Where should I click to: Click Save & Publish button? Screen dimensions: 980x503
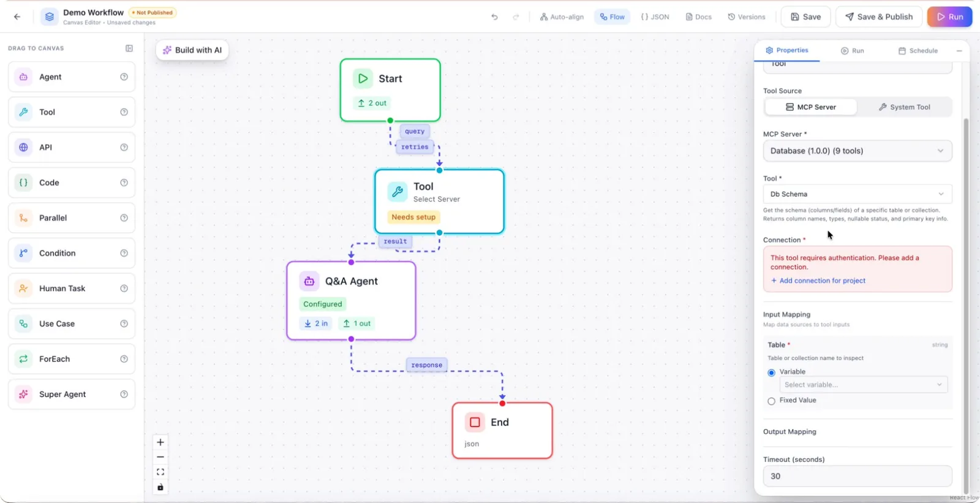point(879,17)
